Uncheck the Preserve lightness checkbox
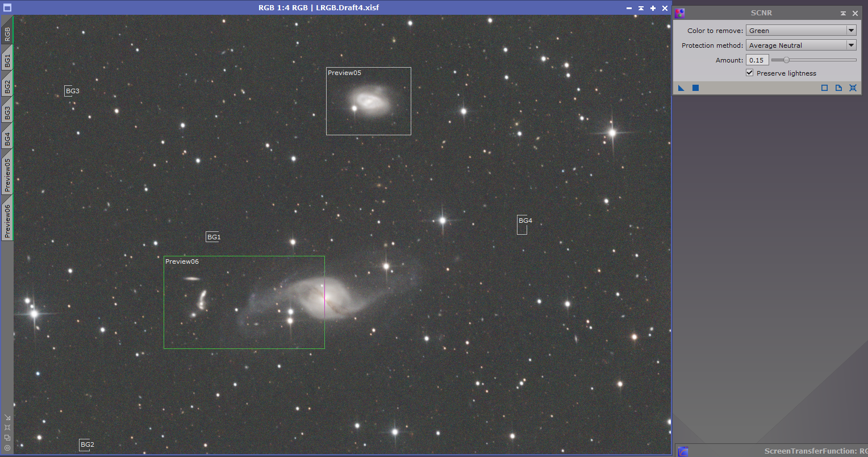Image resolution: width=868 pixels, height=457 pixels. [x=749, y=73]
